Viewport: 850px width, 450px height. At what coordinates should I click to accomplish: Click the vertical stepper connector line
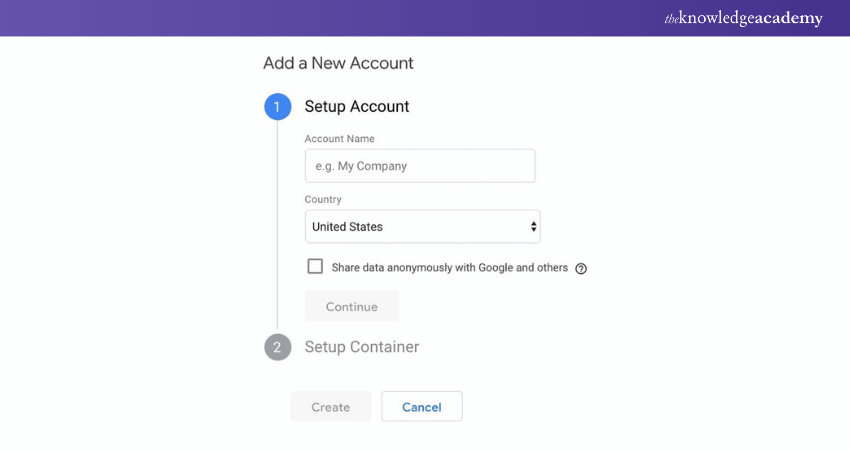[277, 225]
